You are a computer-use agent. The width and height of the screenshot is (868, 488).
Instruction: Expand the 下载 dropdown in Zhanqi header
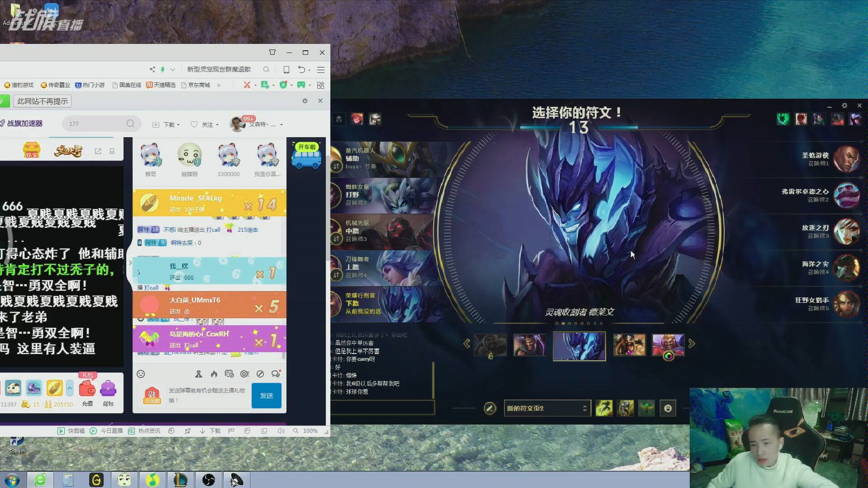[x=166, y=124]
